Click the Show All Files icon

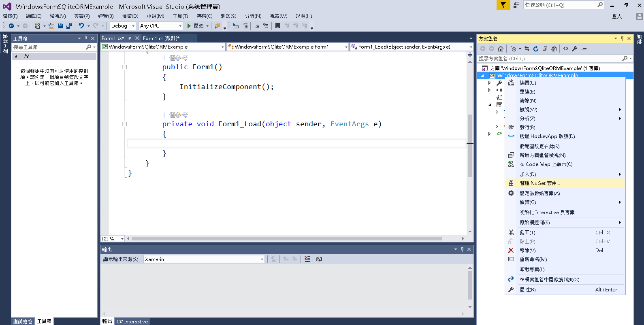[x=554, y=49]
